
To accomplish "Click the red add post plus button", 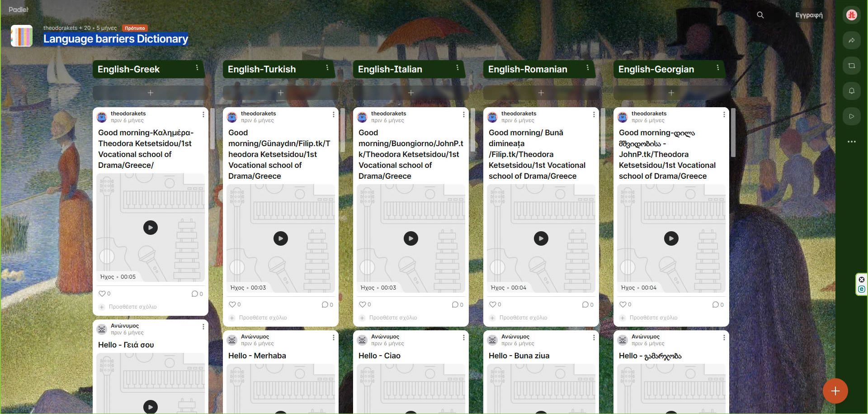I will pyautogui.click(x=835, y=391).
